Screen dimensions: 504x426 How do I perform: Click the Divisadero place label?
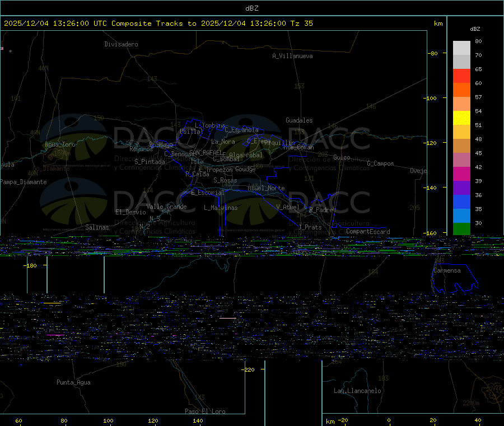coord(121,44)
